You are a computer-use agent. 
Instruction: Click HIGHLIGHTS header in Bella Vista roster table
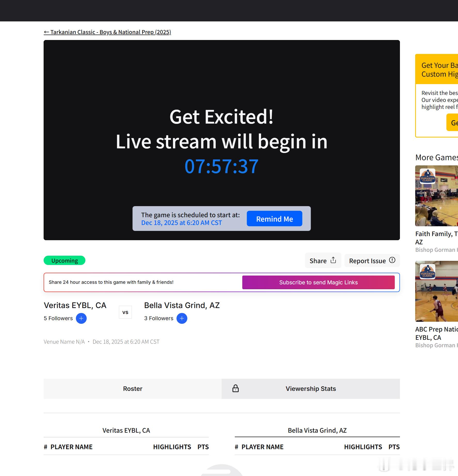pyautogui.click(x=363, y=447)
